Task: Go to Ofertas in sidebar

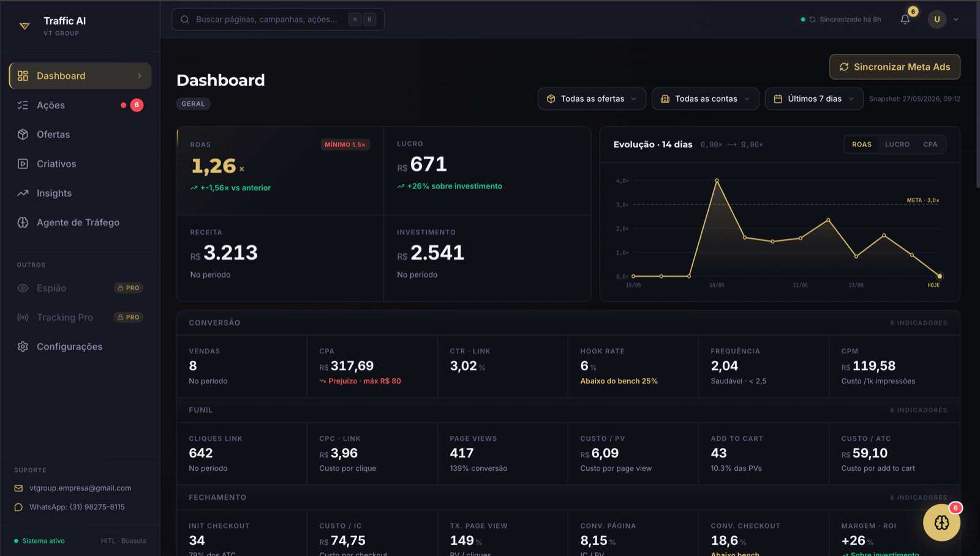Action: click(x=80, y=135)
